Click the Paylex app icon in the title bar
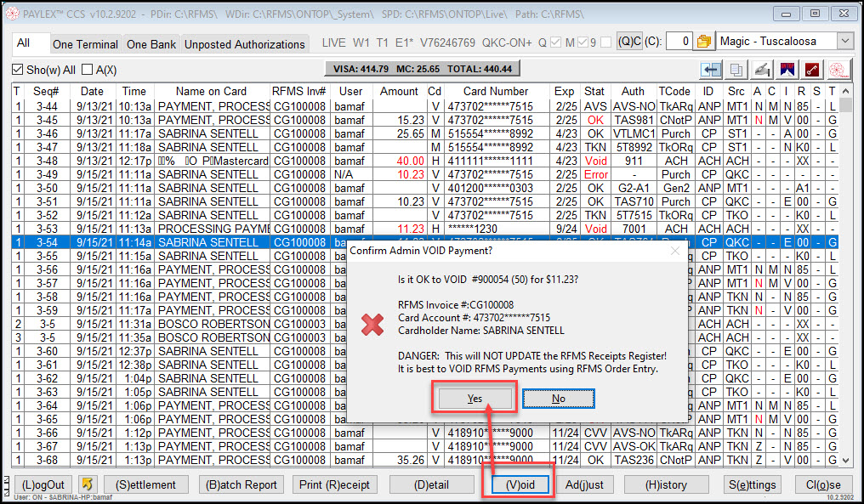Viewport: 864px width, 504px height. tap(12, 14)
